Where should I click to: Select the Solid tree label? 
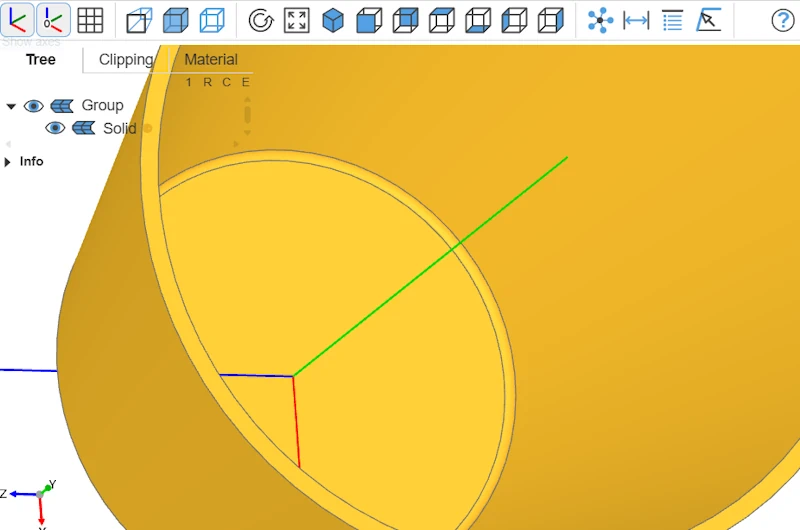point(119,128)
